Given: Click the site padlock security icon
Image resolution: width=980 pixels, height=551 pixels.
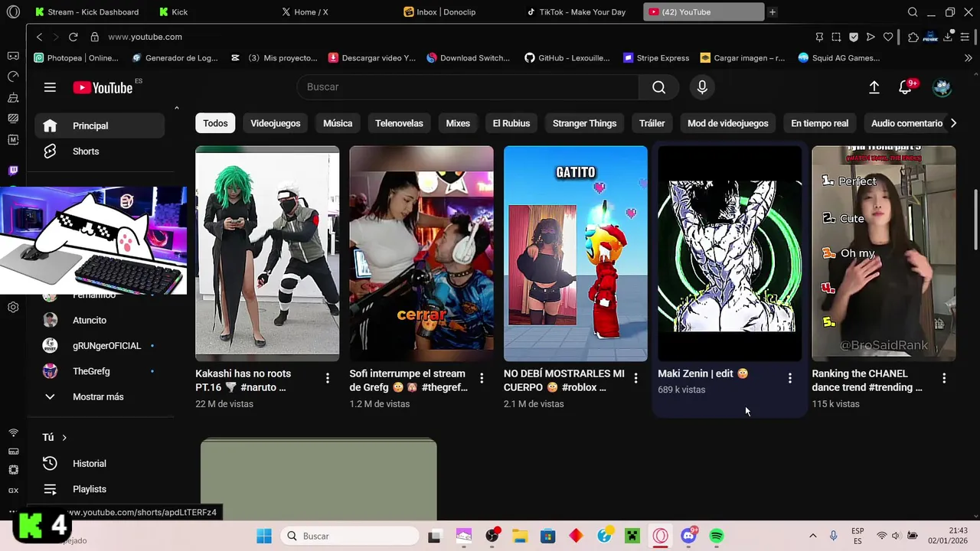Looking at the screenshot, I should point(94,37).
